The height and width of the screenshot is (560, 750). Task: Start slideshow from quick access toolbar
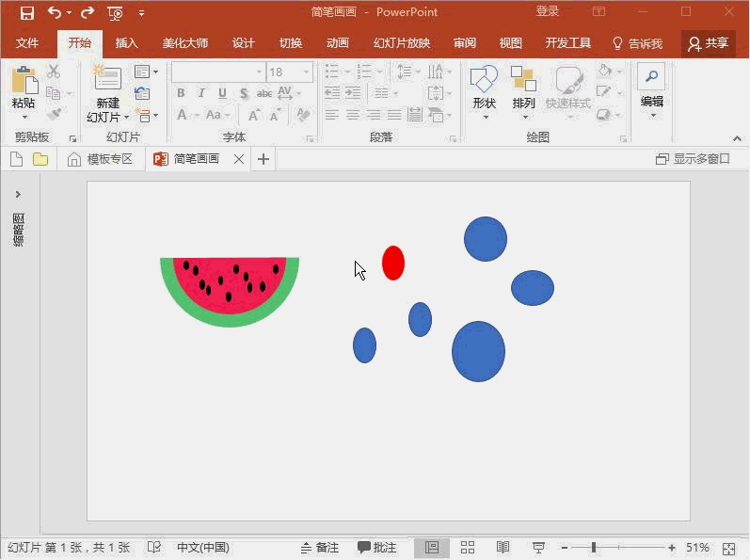point(115,13)
